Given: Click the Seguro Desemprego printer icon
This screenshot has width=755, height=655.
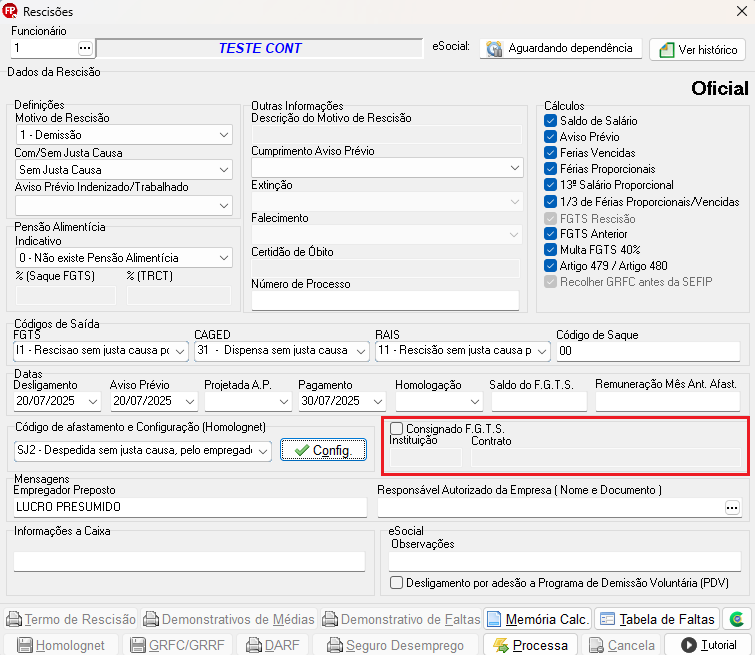Looking at the screenshot, I should (335, 645).
